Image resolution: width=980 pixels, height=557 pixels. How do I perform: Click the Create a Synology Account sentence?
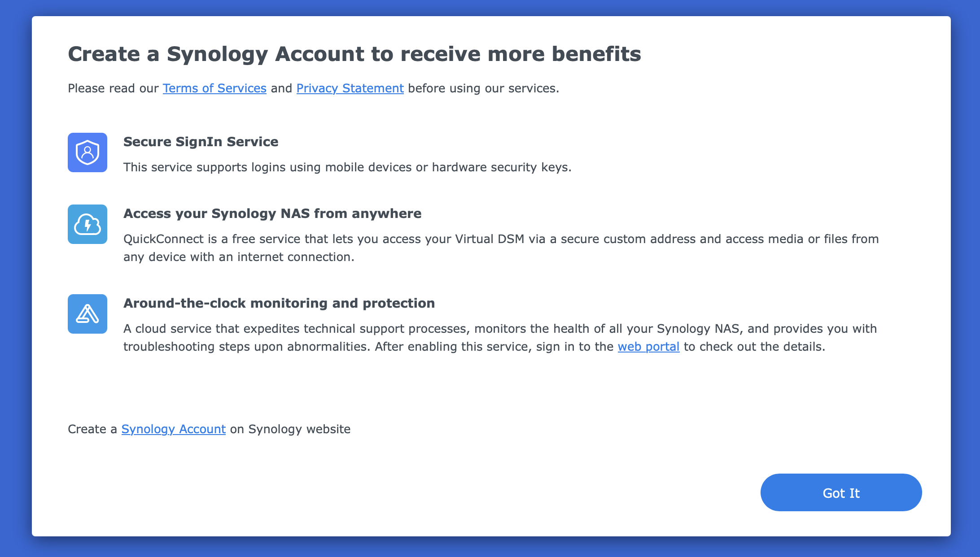pos(209,429)
